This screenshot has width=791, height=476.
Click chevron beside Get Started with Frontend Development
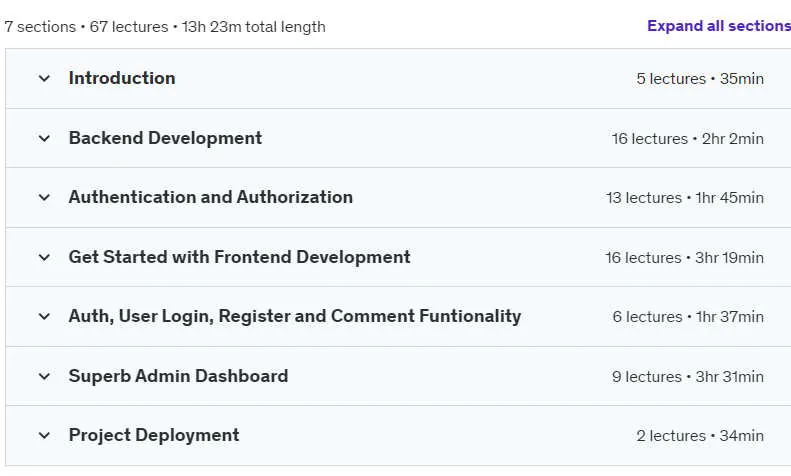pos(44,257)
